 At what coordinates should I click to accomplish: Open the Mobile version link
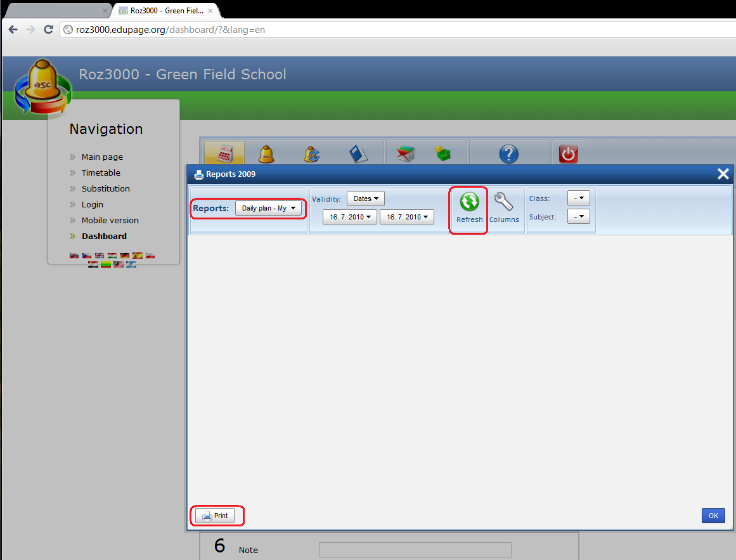coord(110,220)
